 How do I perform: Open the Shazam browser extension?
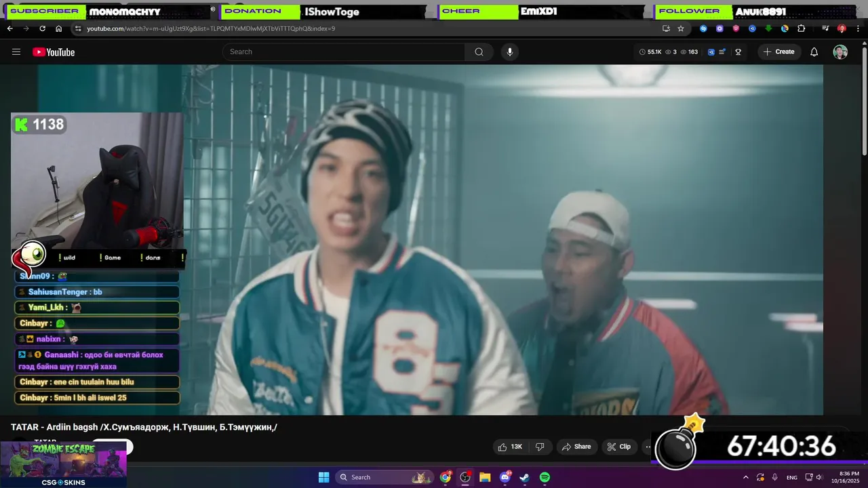tap(703, 28)
